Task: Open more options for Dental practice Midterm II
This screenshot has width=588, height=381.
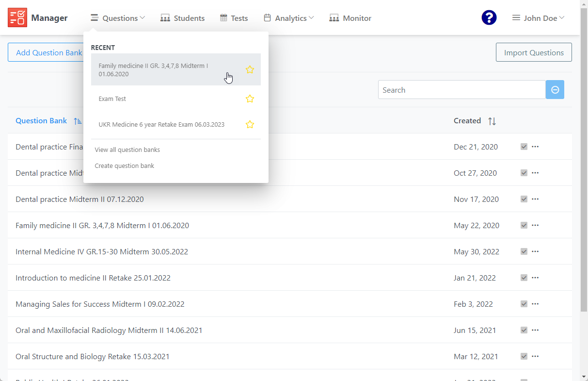Action: click(x=535, y=199)
